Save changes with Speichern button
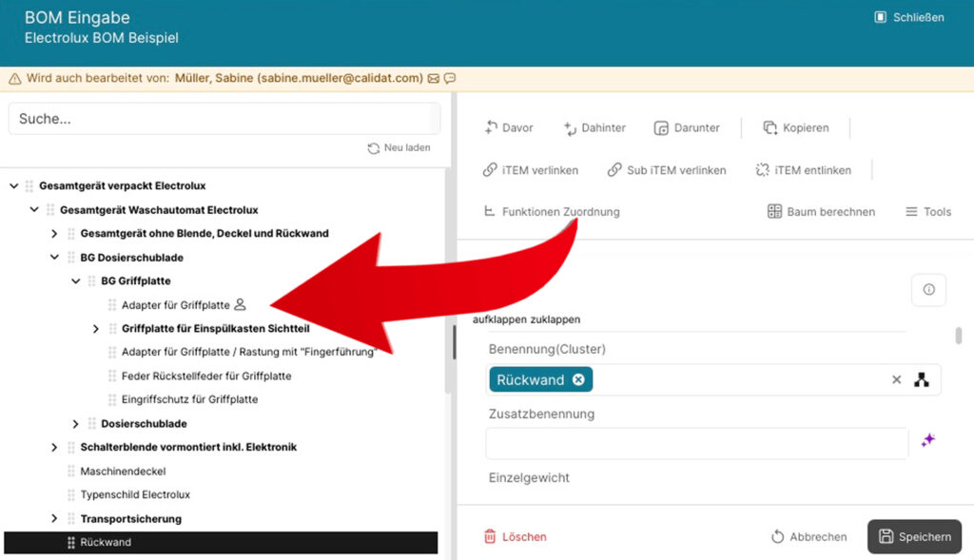Image resolution: width=974 pixels, height=560 pixels. click(x=914, y=536)
